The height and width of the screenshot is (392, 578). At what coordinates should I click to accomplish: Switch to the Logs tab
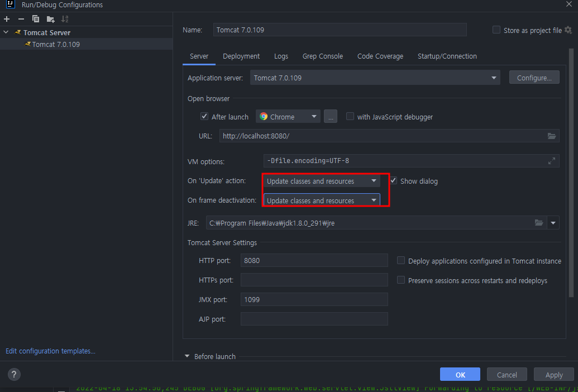click(x=281, y=56)
